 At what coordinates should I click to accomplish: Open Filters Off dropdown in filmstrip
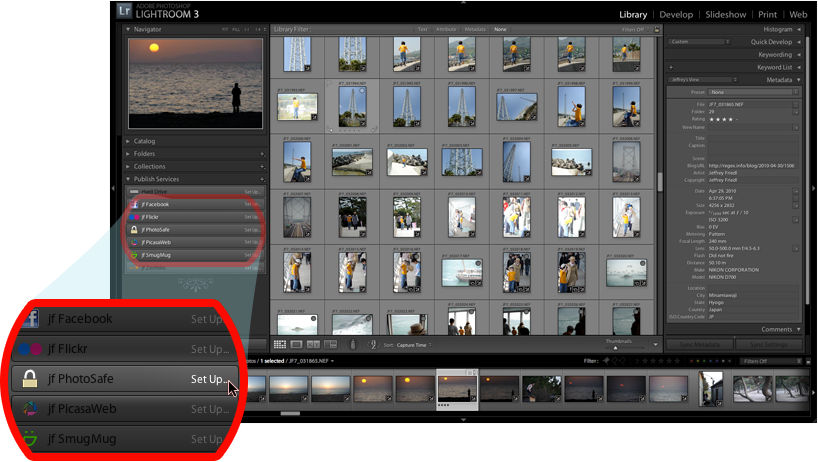click(770, 361)
